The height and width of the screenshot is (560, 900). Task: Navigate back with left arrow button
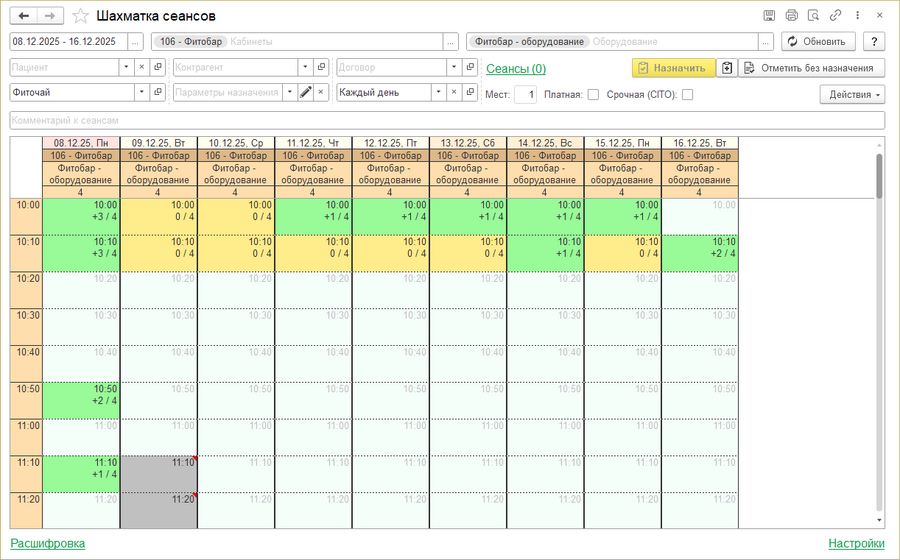[x=24, y=16]
